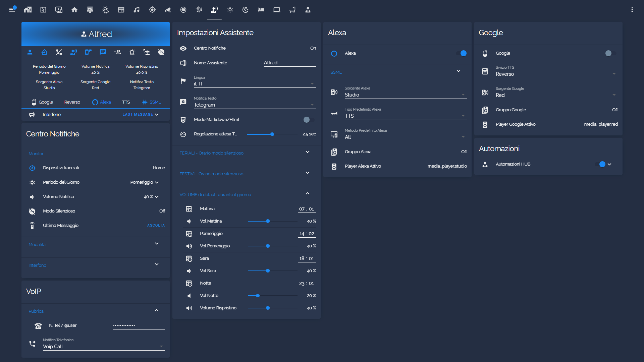Switch to the last person tab icon
The height and width of the screenshot is (362, 644).
tap(308, 10)
